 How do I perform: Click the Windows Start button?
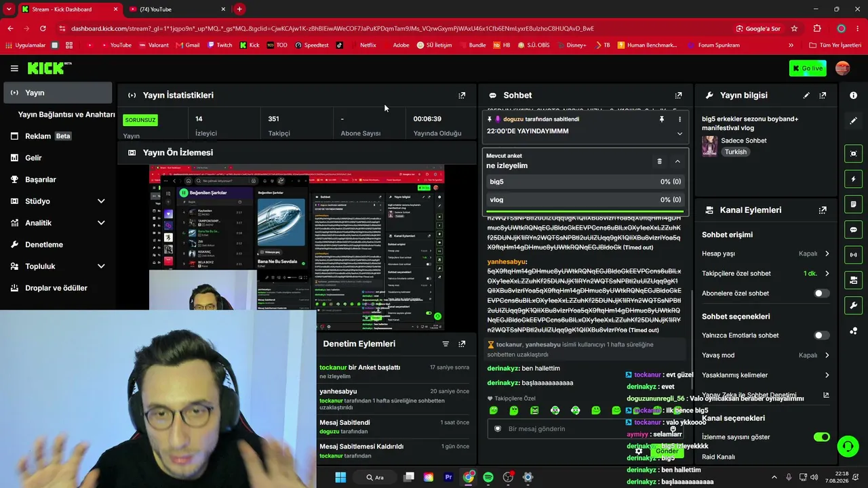(x=340, y=477)
